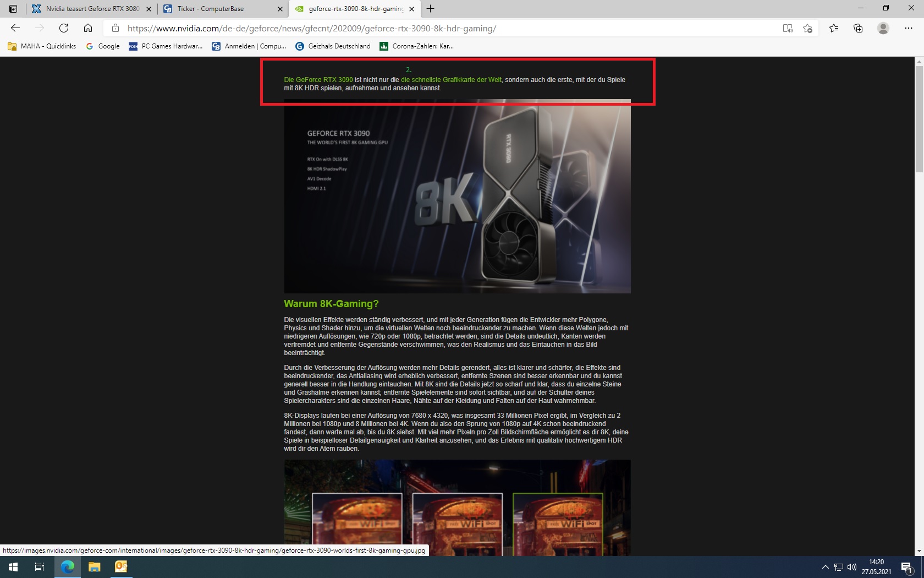The image size is (924, 578).
Task: Show hidden system tray icons
Action: [x=825, y=567]
